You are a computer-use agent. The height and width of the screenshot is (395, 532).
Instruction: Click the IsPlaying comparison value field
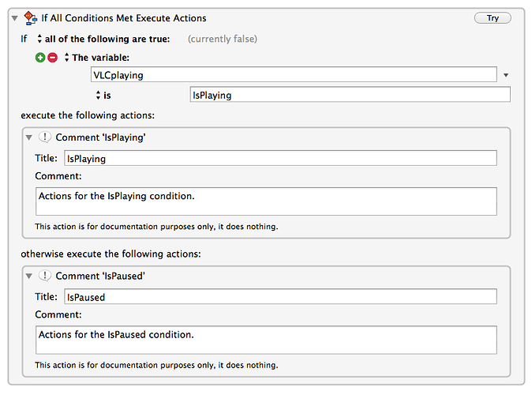350,95
